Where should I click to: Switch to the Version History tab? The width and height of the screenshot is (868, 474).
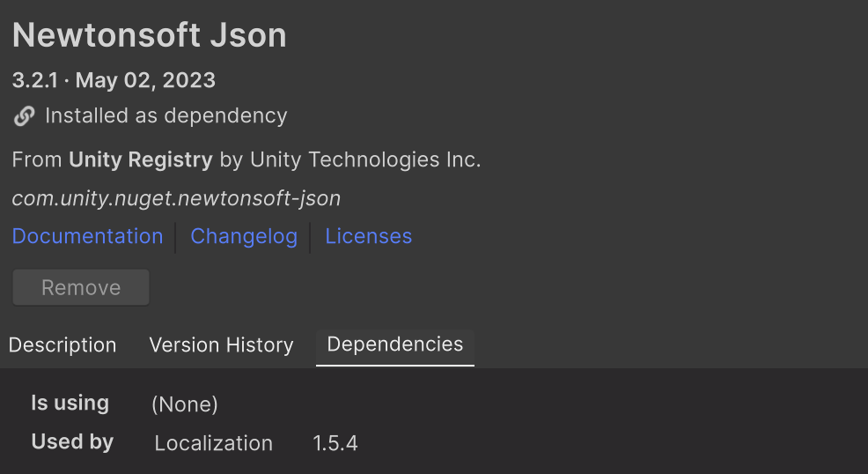click(x=222, y=345)
